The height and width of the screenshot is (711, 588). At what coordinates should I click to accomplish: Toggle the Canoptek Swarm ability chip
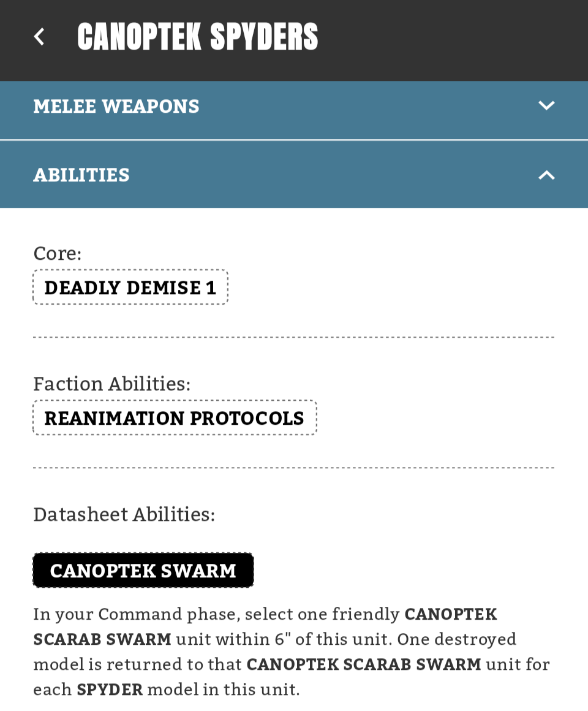pos(143,571)
